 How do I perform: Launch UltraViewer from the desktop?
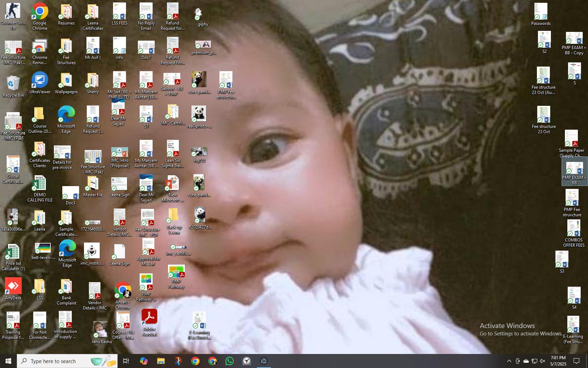[x=40, y=83]
